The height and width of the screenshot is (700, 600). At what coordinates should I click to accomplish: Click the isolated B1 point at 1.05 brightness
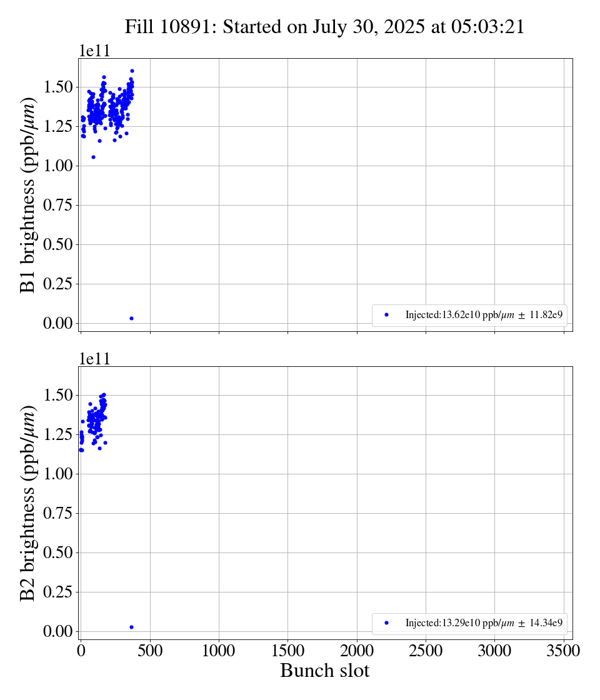click(93, 157)
